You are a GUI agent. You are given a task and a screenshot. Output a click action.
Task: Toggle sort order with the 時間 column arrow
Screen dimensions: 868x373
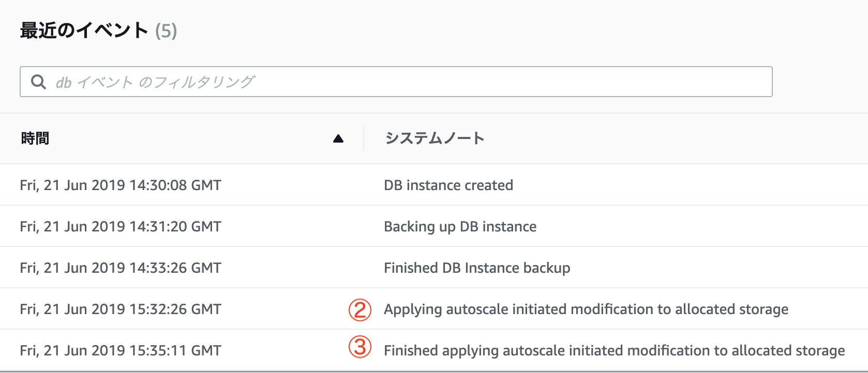click(338, 138)
